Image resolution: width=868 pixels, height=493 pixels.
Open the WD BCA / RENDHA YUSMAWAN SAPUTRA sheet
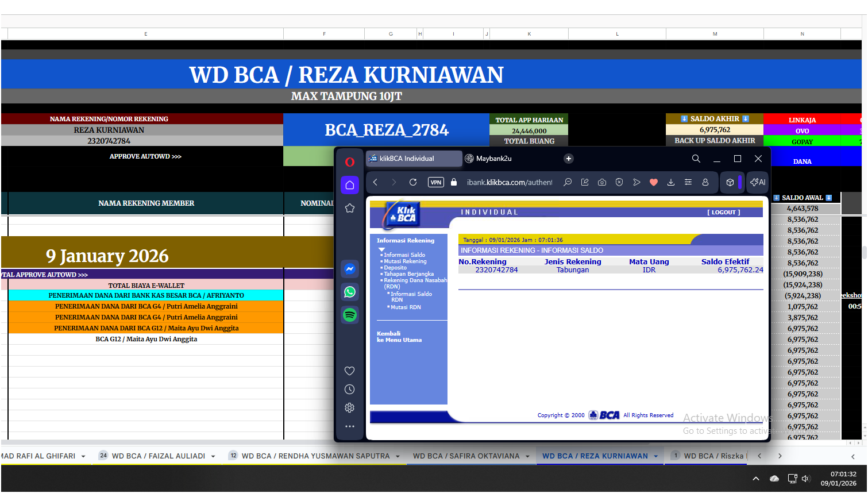click(315, 456)
